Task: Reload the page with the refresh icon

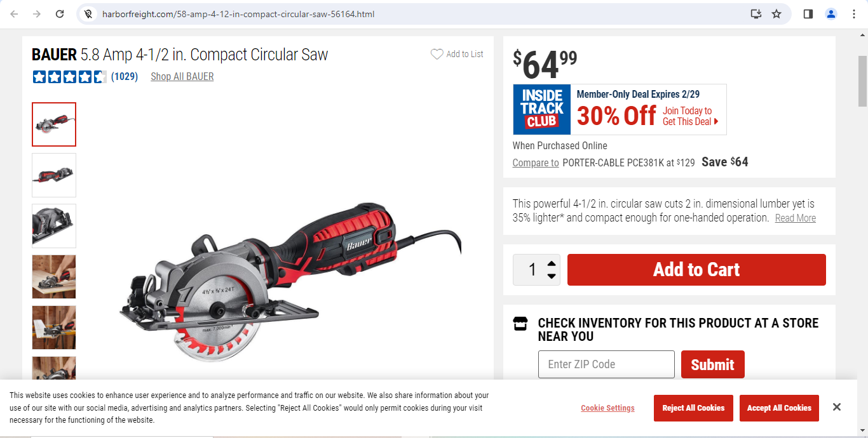Action: pos(60,14)
